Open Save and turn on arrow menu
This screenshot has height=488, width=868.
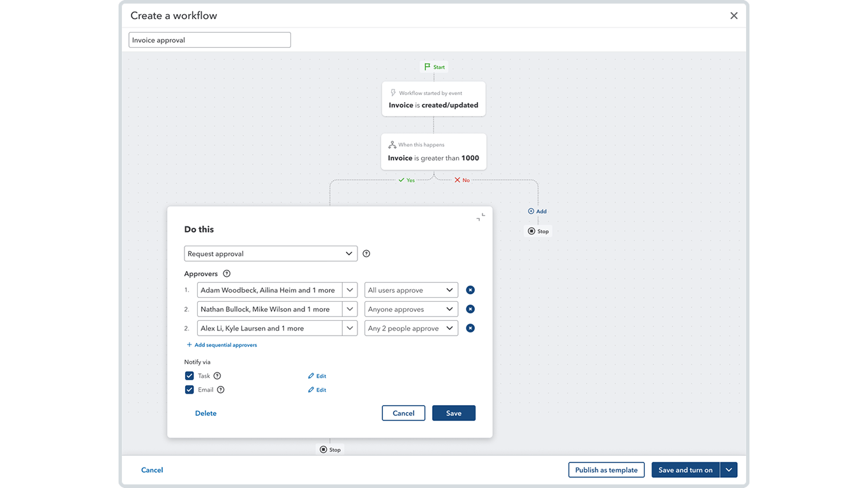pyautogui.click(x=729, y=470)
